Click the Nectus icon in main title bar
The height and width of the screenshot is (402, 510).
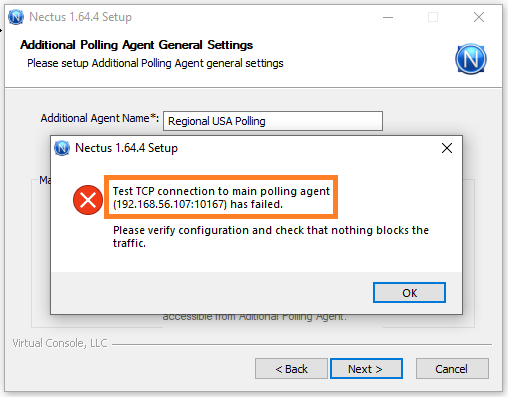click(16, 17)
